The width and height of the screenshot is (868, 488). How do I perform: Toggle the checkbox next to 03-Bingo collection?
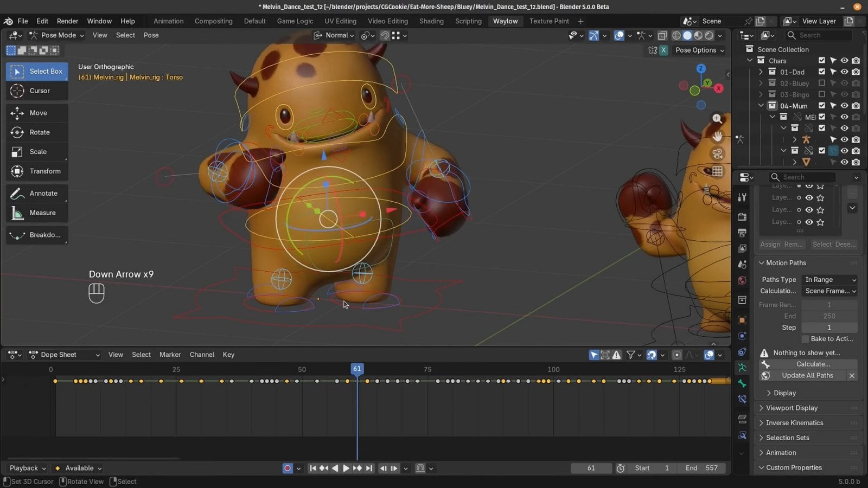821,94
